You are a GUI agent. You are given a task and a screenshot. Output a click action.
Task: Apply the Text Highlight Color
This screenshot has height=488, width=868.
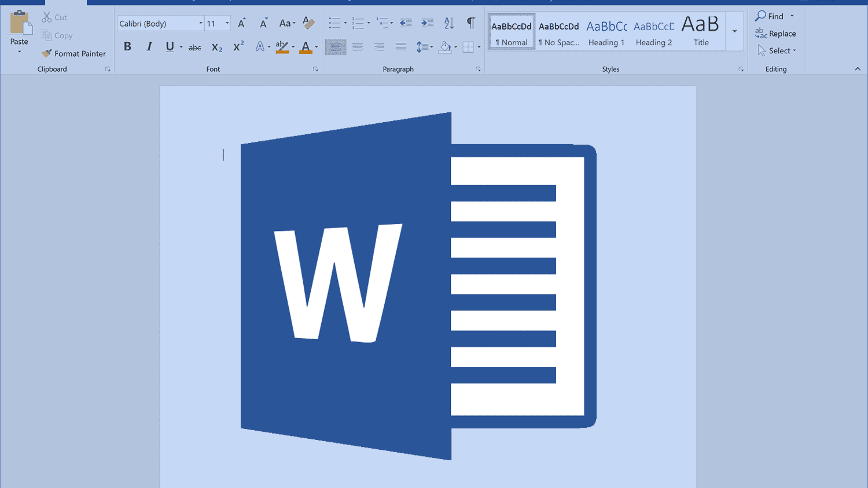click(x=282, y=47)
